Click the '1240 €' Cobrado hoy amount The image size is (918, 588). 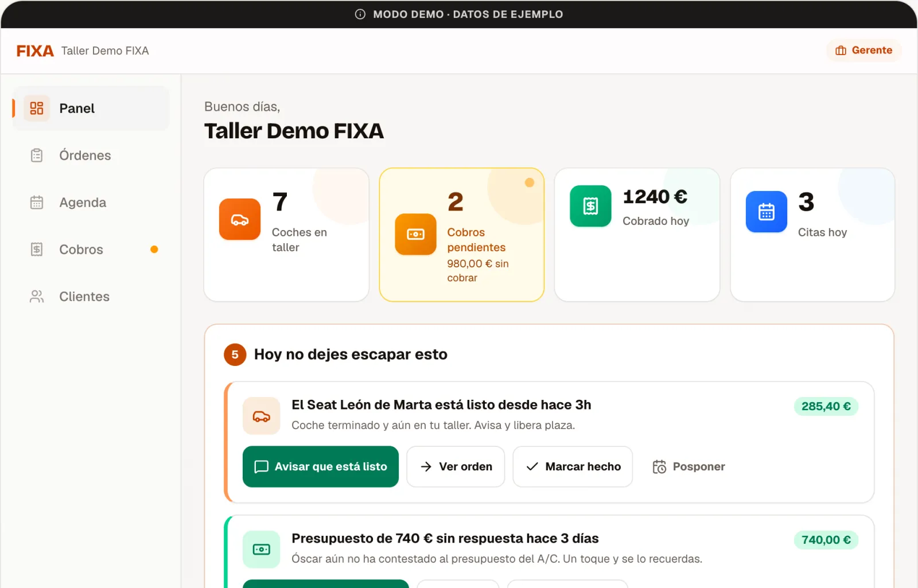655,197
